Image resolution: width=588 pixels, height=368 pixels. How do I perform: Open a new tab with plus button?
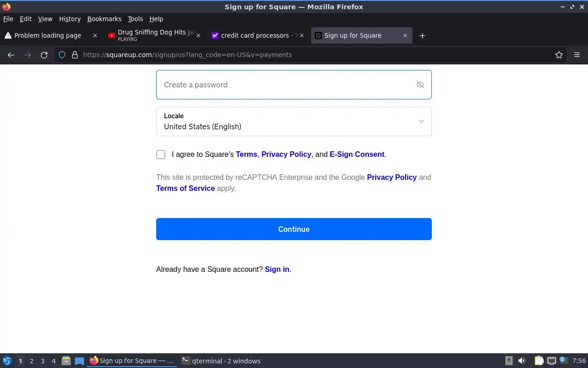(x=423, y=35)
